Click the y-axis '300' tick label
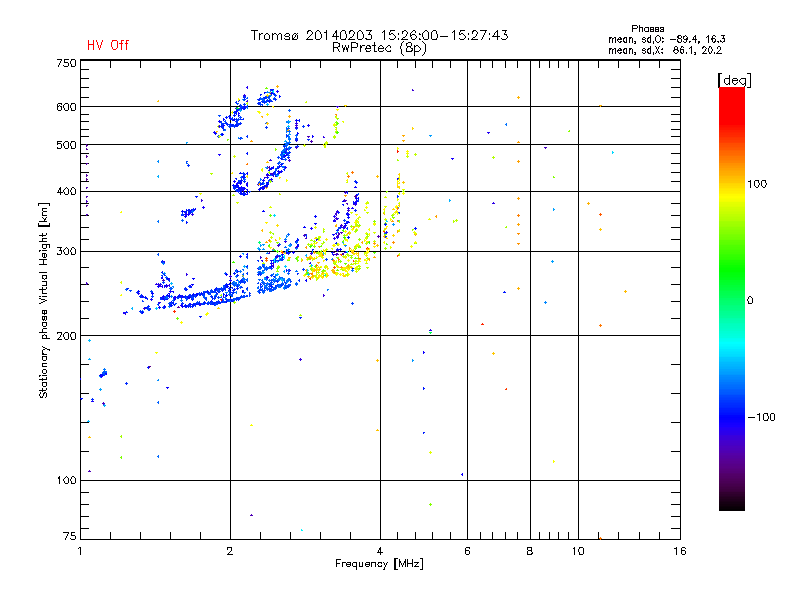The height and width of the screenshot is (600, 800). 66,252
